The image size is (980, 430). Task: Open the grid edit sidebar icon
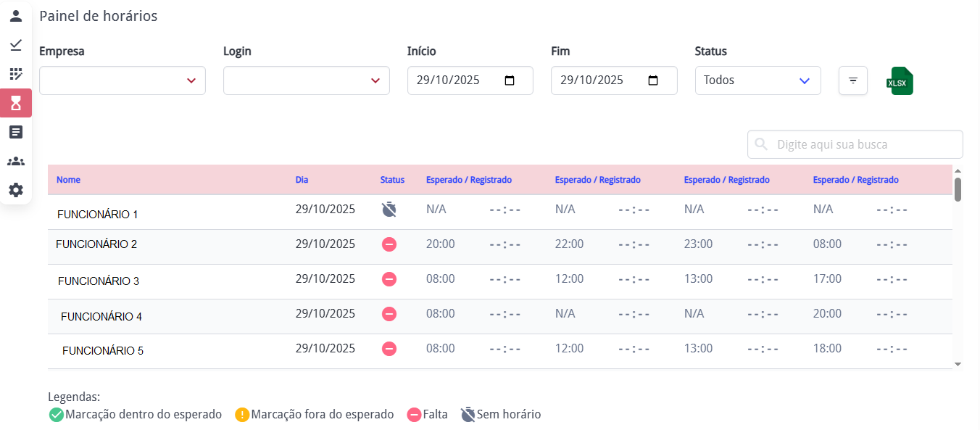pos(16,74)
